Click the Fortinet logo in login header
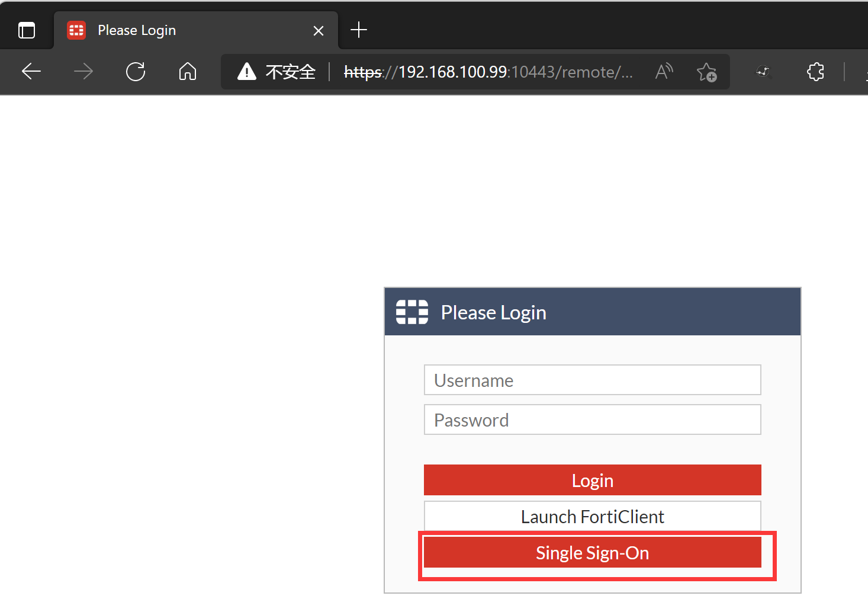868x599 pixels. pyautogui.click(x=412, y=312)
